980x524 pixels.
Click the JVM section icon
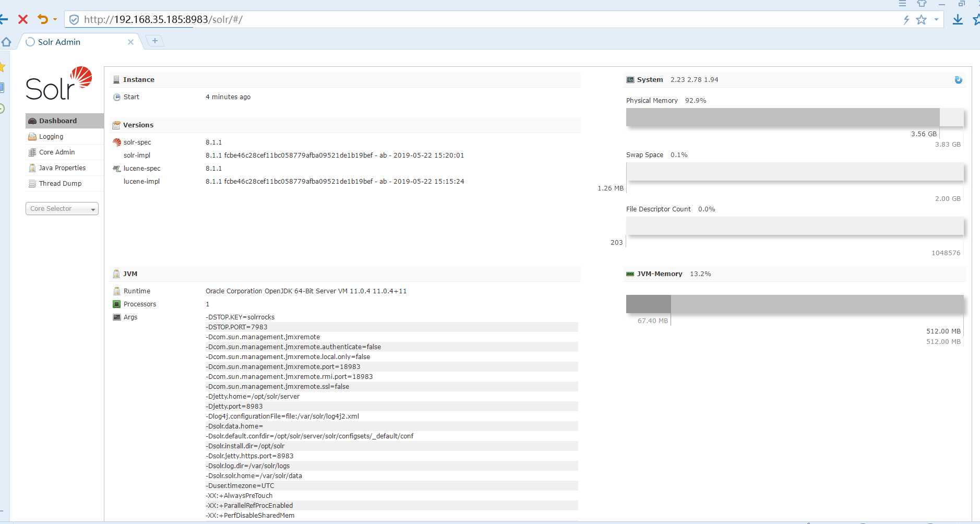click(x=116, y=274)
